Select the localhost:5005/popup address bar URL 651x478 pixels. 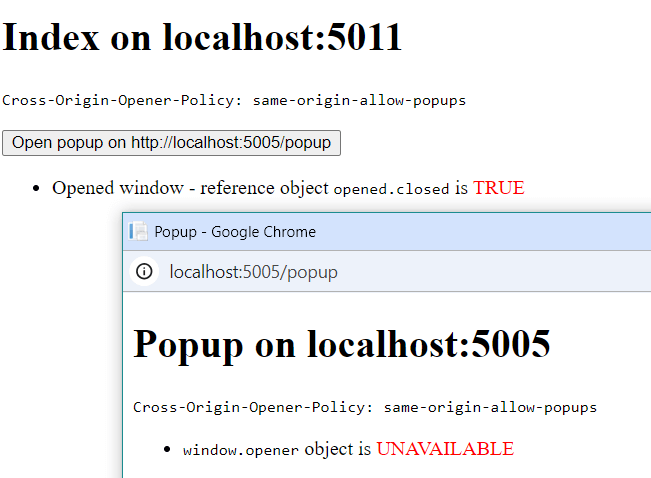click(253, 272)
